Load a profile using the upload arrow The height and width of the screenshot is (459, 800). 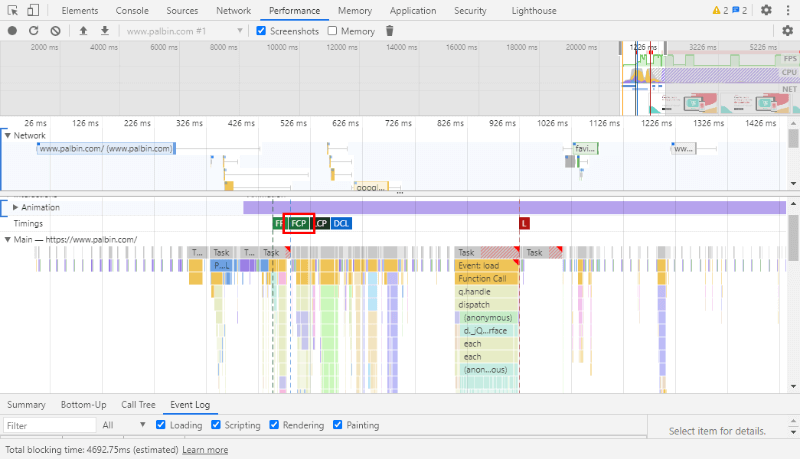(83, 31)
